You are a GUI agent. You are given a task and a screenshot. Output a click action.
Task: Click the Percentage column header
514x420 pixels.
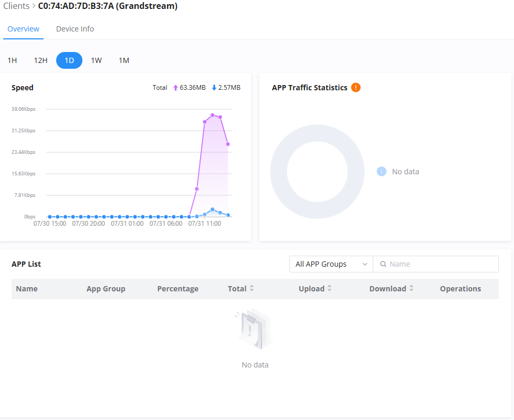pyautogui.click(x=177, y=289)
